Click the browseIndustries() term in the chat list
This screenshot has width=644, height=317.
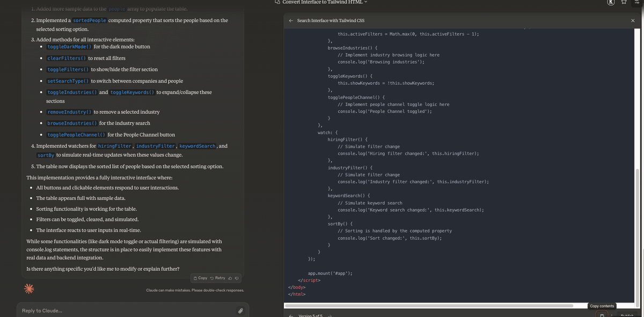72,123
